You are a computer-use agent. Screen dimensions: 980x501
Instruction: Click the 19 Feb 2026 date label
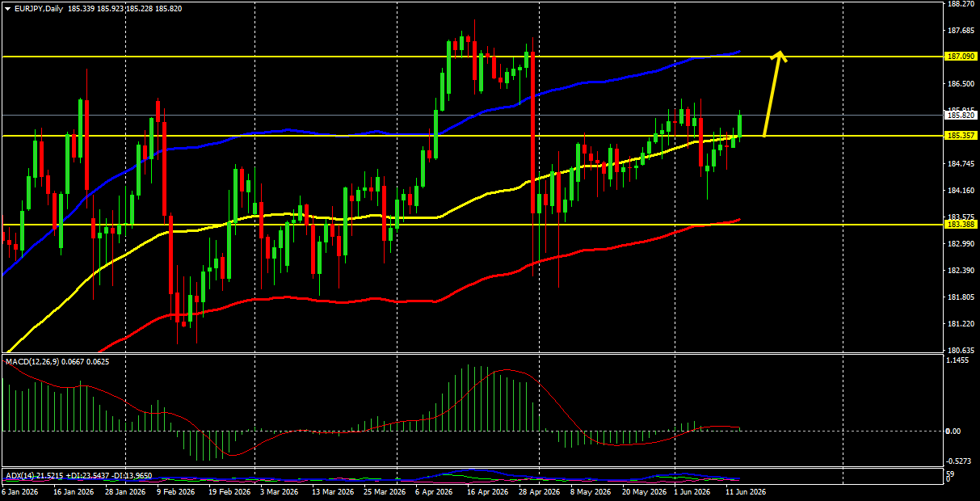coord(229,491)
